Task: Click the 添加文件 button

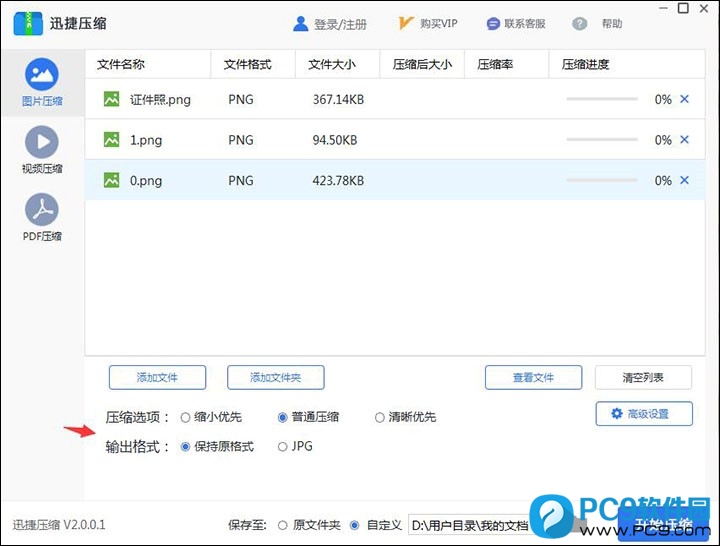Action: 157,377
